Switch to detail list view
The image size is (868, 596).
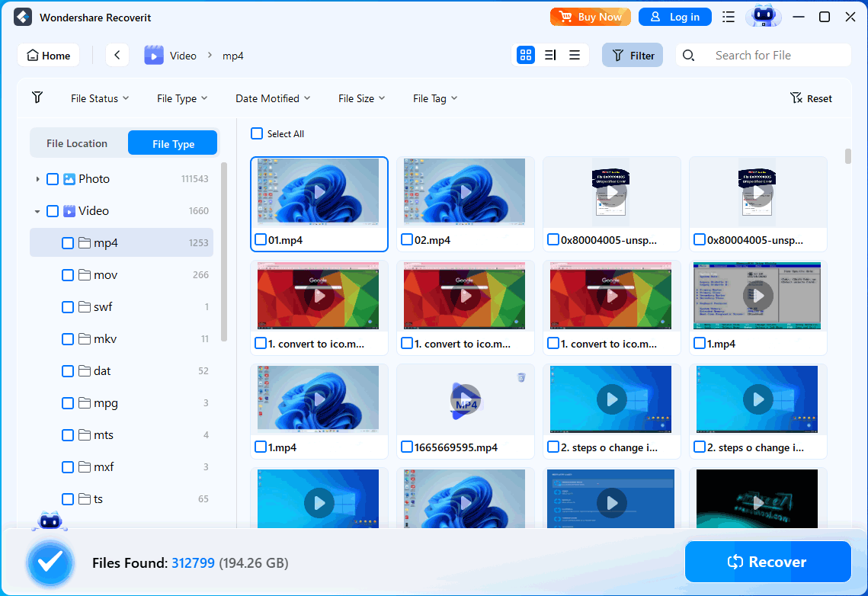550,55
